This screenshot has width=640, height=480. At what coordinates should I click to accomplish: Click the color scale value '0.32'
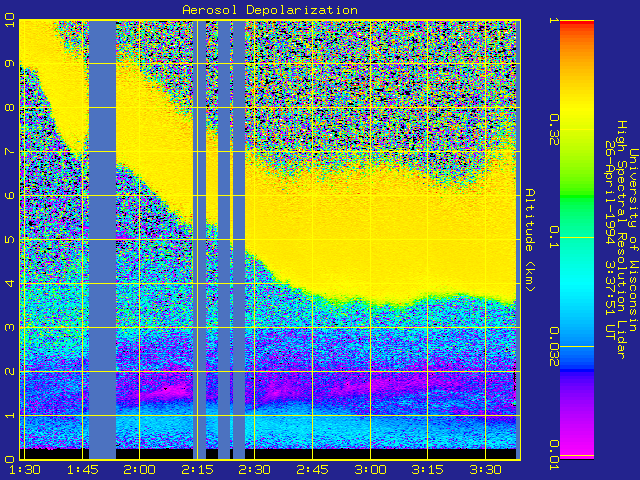pos(554,130)
